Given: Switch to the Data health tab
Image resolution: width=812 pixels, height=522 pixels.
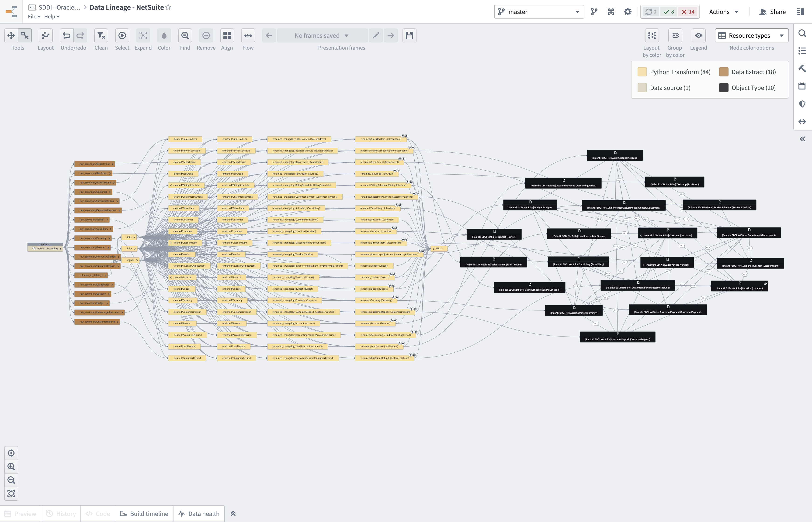Looking at the screenshot, I should pyautogui.click(x=199, y=514).
